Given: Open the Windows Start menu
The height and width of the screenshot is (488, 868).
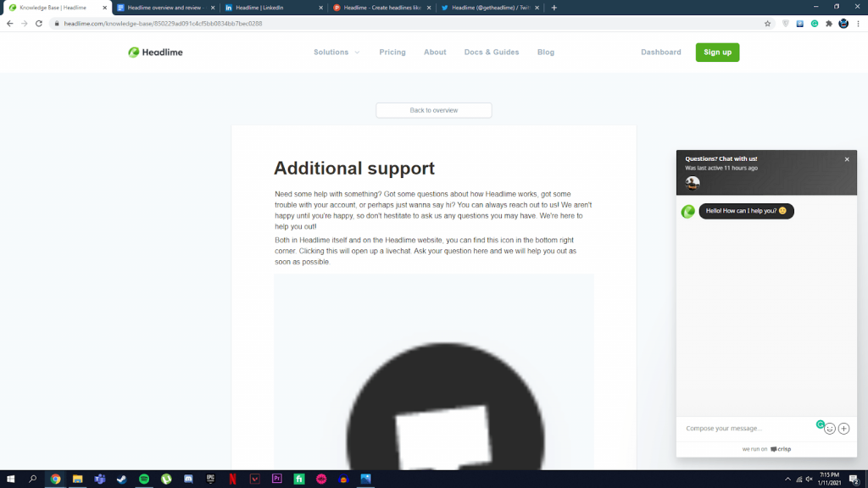Looking at the screenshot, I should 10,480.
